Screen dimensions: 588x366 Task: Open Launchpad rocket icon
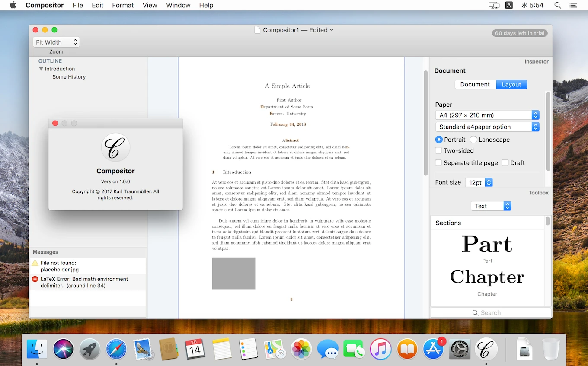point(90,349)
